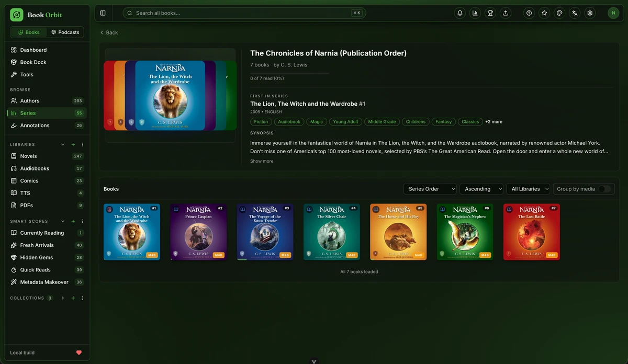Open the Comics library
This screenshot has height=364, width=628.
click(x=47, y=181)
